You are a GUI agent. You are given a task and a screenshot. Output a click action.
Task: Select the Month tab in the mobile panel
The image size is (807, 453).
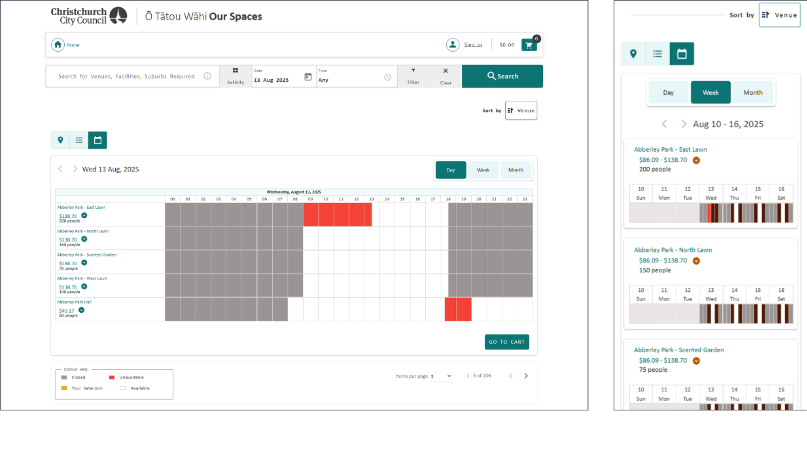(752, 92)
